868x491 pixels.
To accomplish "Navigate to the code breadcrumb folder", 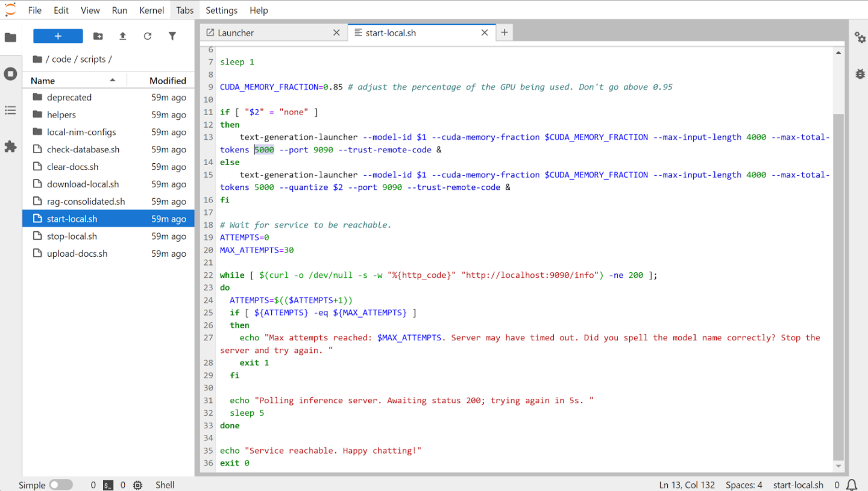I will (x=61, y=59).
